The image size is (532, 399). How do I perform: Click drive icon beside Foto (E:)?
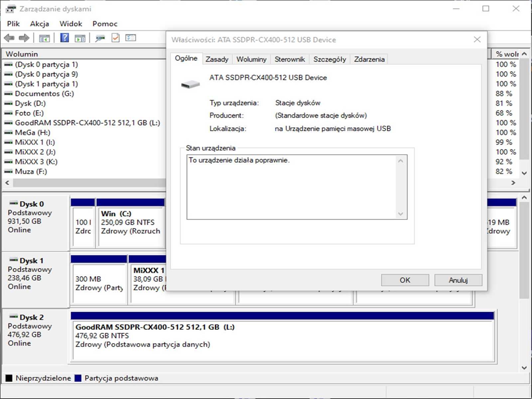8,113
